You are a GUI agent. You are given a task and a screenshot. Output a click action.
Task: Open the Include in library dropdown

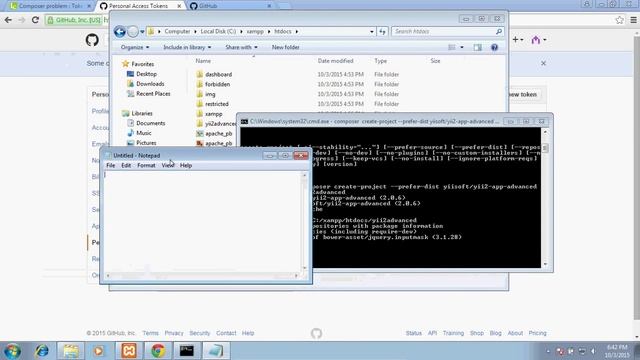click(x=187, y=47)
